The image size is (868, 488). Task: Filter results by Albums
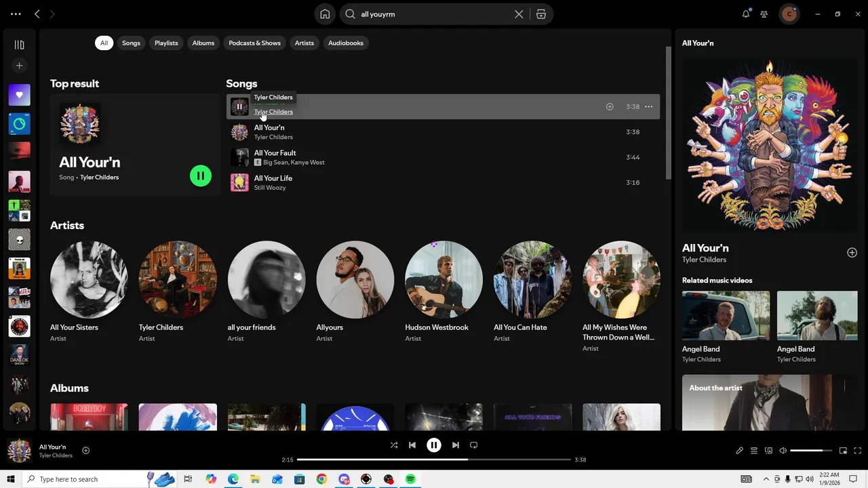coord(203,43)
